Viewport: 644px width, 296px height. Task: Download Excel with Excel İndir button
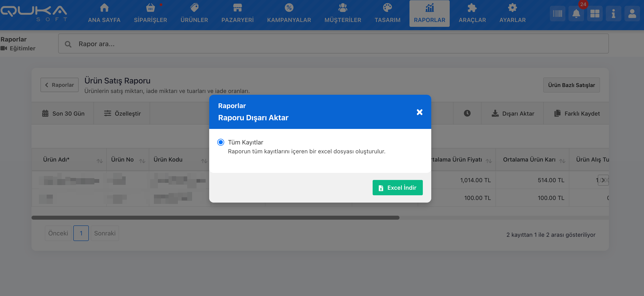[x=397, y=187]
